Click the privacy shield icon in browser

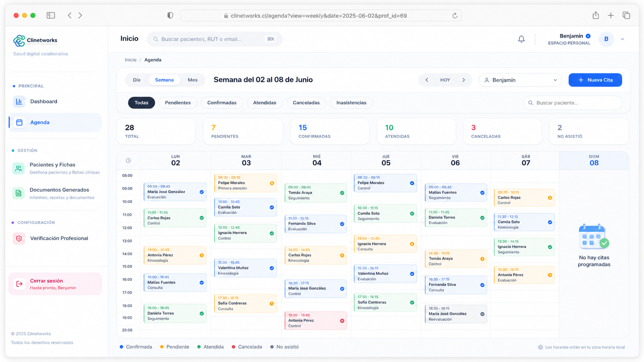pyautogui.click(x=170, y=15)
